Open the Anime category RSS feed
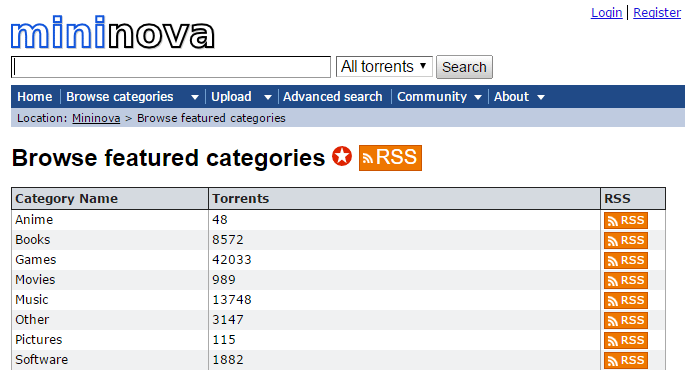Screen dimensions: 685x370 pyautogui.click(x=626, y=220)
